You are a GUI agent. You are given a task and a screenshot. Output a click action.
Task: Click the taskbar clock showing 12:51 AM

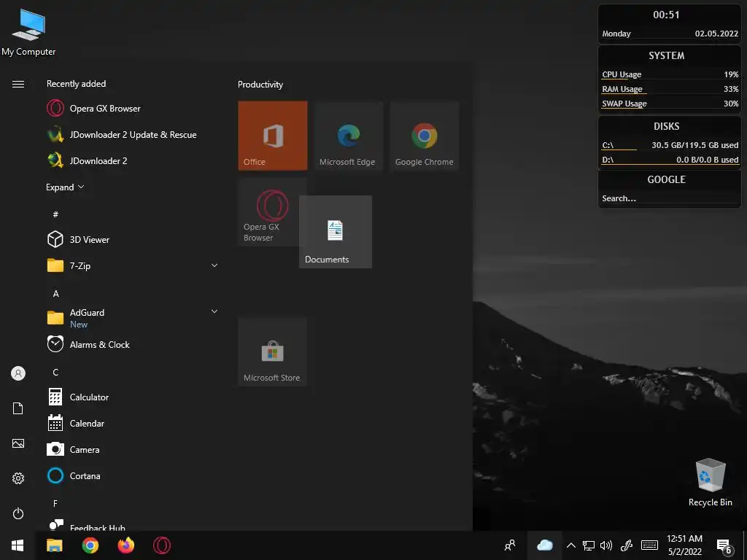click(x=684, y=545)
